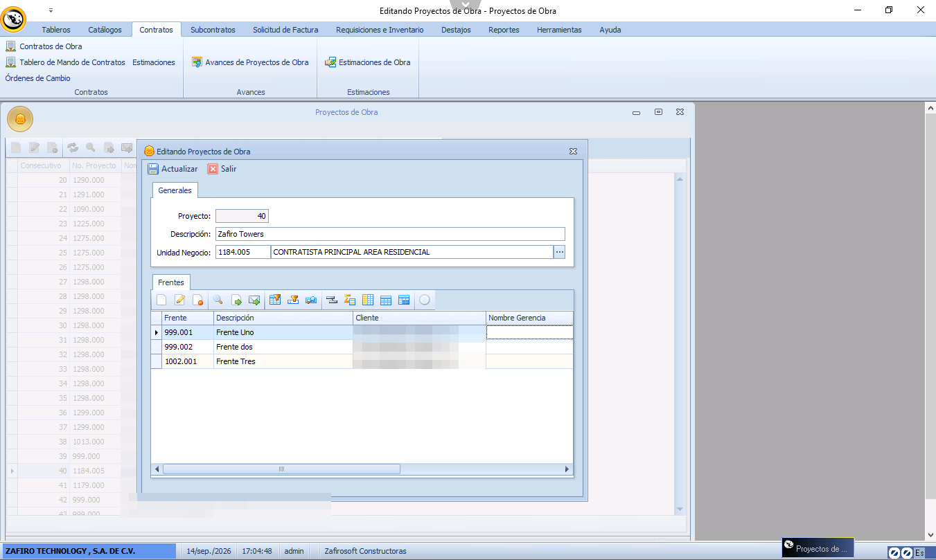This screenshot has height=560, width=936.
Task: Open Estimaciones de Obra from the ribbon
Action: click(x=368, y=62)
